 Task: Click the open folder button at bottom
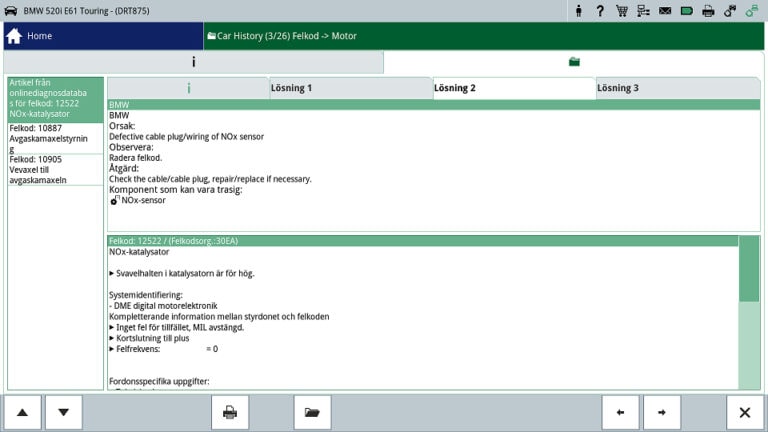pyautogui.click(x=312, y=412)
